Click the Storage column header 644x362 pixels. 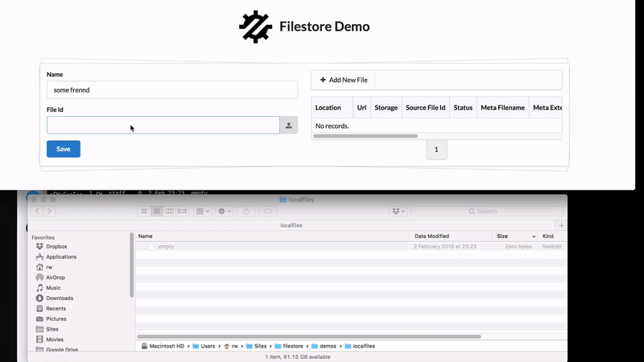[386, 108]
